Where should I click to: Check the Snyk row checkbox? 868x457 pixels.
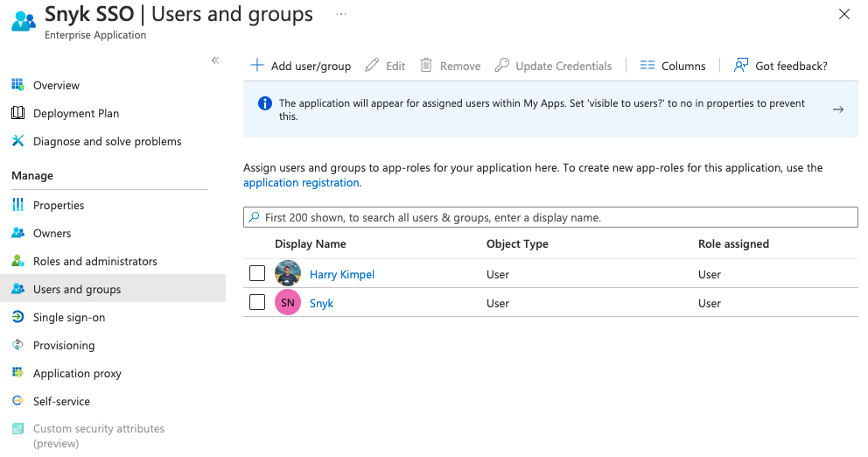point(257,302)
